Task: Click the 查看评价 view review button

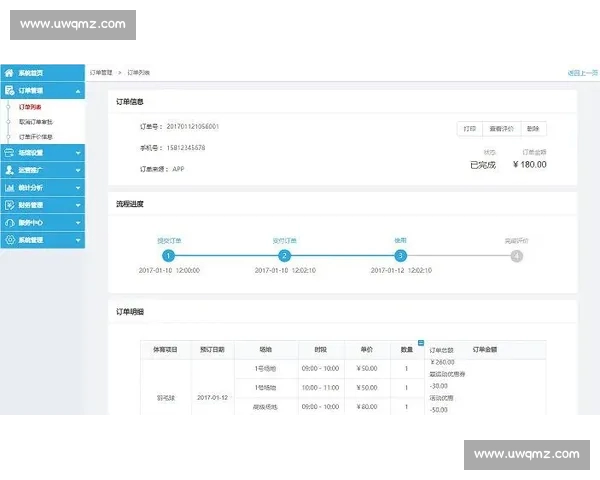Action: click(501, 129)
